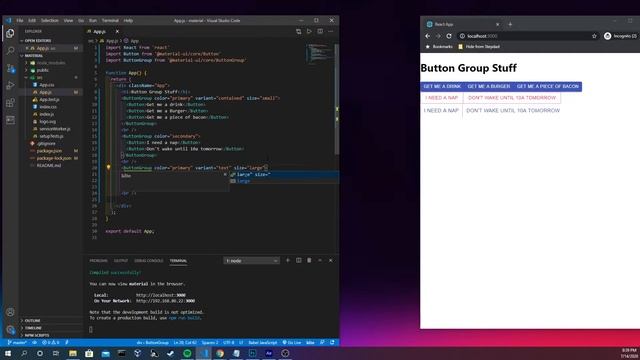Viewport: 640px width, 360px height.
Task: Open a new Chrome tab
Action: point(510,24)
